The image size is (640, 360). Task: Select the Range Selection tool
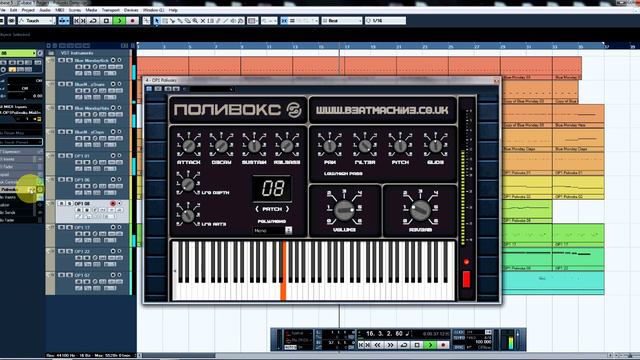pos(165,20)
